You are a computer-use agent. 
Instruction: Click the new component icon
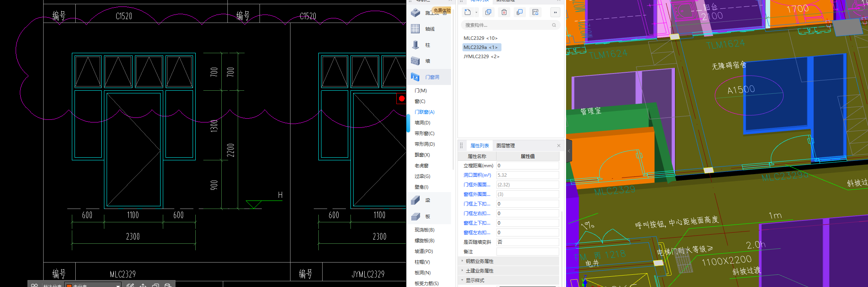[467, 12]
